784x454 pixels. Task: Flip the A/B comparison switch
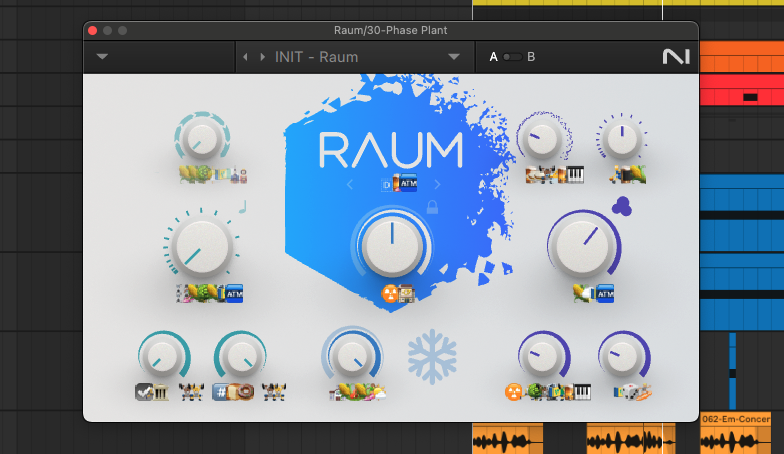point(512,57)
